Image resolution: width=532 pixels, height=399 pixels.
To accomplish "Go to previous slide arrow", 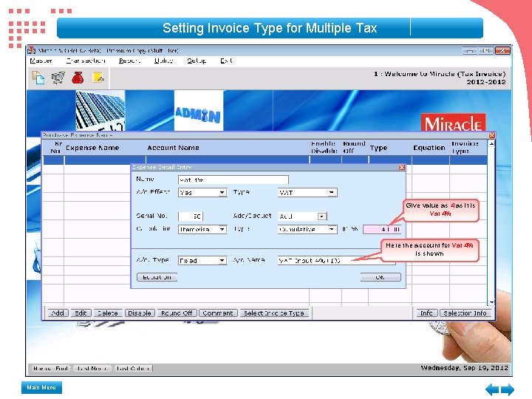I will pyautogui.click(x=492, y=389).
